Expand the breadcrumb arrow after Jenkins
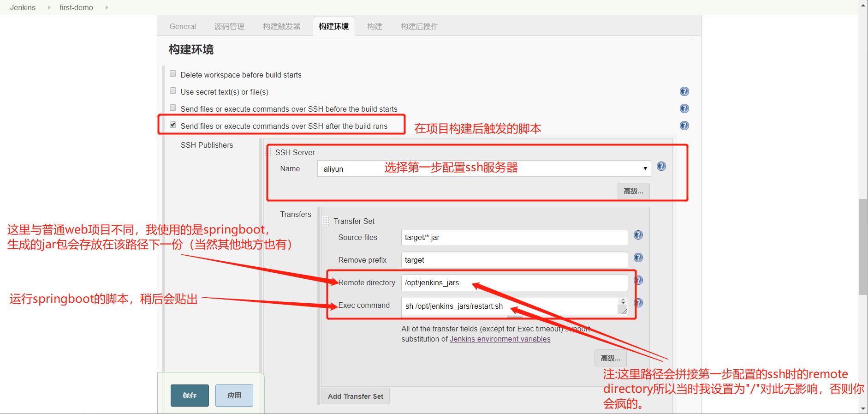Viewport: 868px width, 414px height. [49, 8]
